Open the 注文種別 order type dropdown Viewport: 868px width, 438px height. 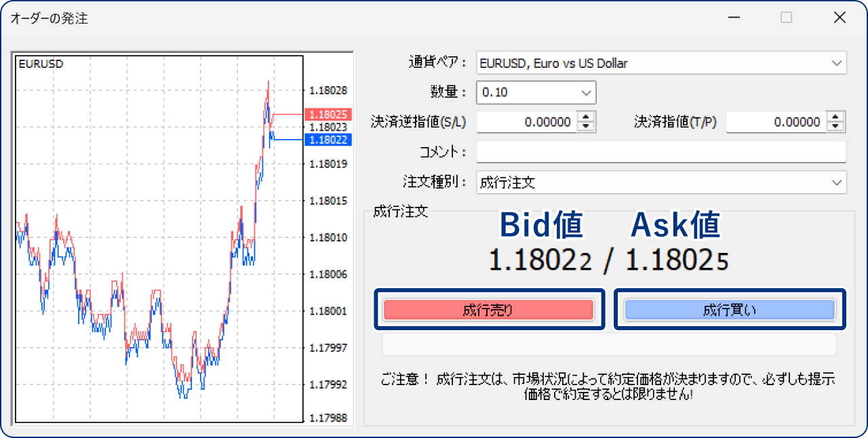click(838, 182)
